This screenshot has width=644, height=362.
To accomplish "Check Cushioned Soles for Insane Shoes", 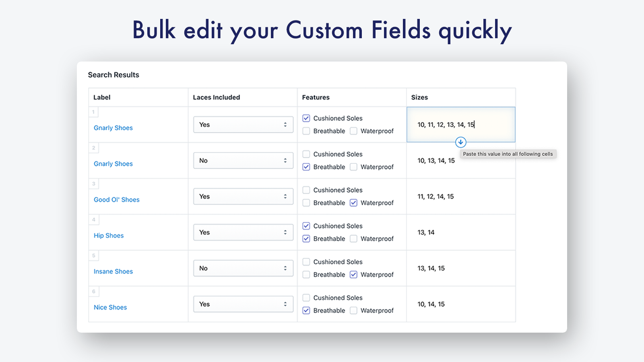I will pyautogui.click(x=306, y=262).
